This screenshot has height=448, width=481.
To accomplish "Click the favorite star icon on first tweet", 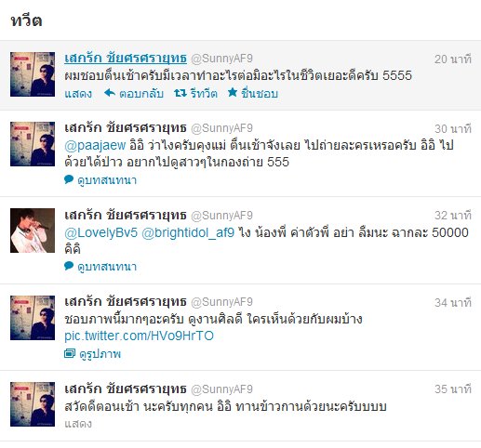I will [x=233, y=92].
